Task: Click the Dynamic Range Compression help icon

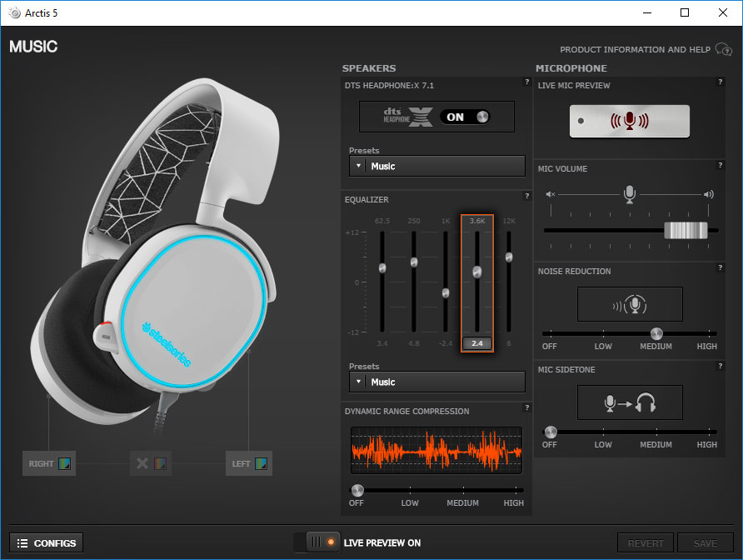Action: click(526, 408)
